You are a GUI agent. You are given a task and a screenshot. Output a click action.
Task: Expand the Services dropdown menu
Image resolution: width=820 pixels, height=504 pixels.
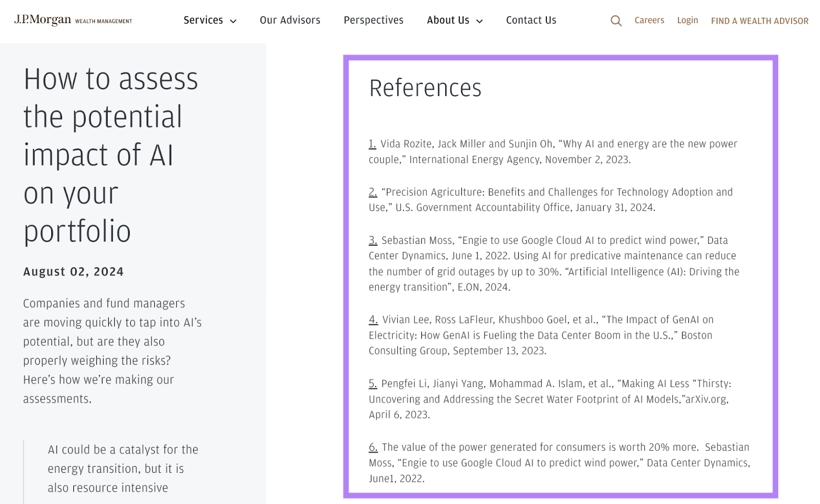pyautogui.click(x=203, y=20)
